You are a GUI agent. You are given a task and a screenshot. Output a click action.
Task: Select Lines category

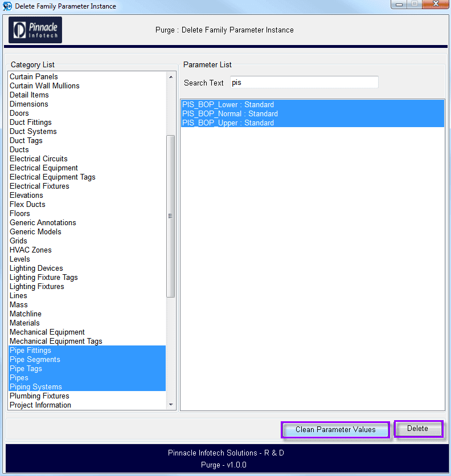(87, 295)
